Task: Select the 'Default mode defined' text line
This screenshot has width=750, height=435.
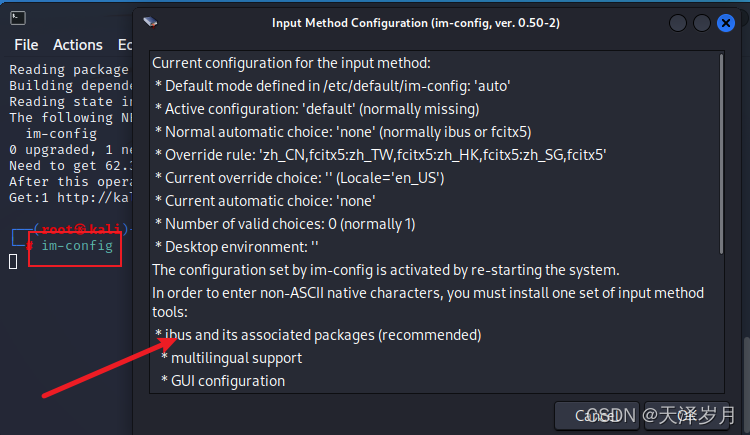Action: click(333, 86)
